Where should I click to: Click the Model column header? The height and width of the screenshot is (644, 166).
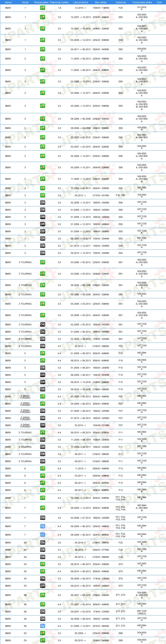click(25, 2)
